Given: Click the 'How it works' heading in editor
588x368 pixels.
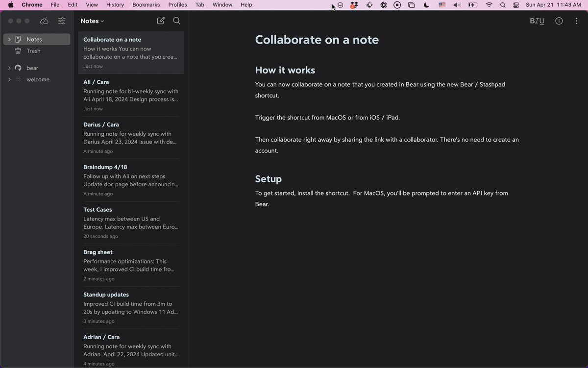Looking at the screenshot, I should 285,70.
